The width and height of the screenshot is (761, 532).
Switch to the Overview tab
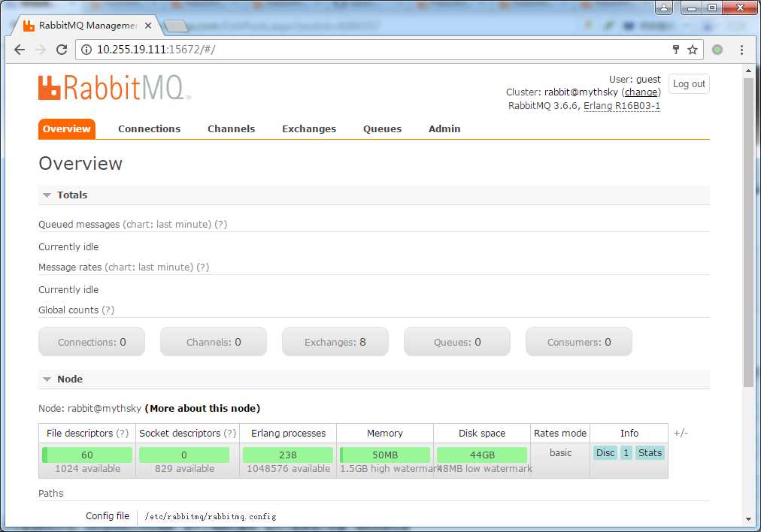point(66,129)
